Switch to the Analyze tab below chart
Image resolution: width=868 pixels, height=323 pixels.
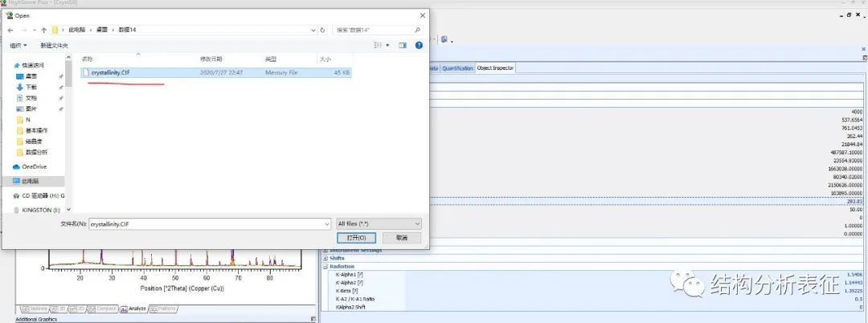pos(134,309)
